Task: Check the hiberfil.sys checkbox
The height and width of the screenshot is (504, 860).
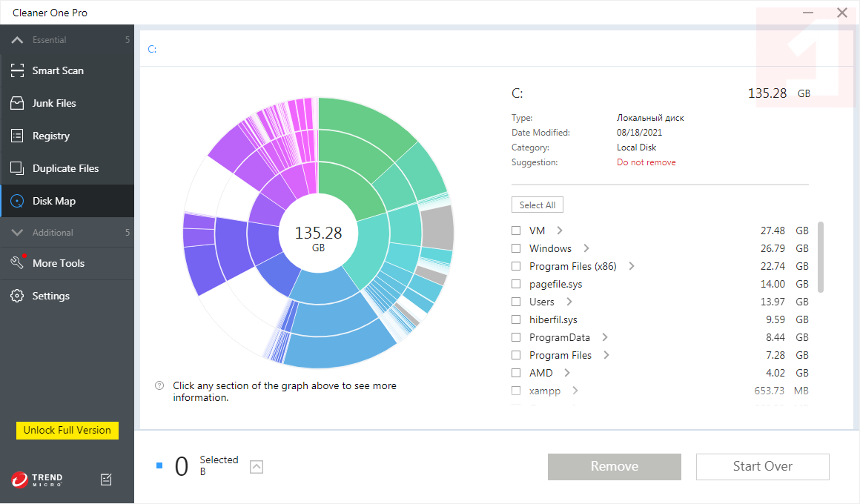Action: click(x=516, y=319)
